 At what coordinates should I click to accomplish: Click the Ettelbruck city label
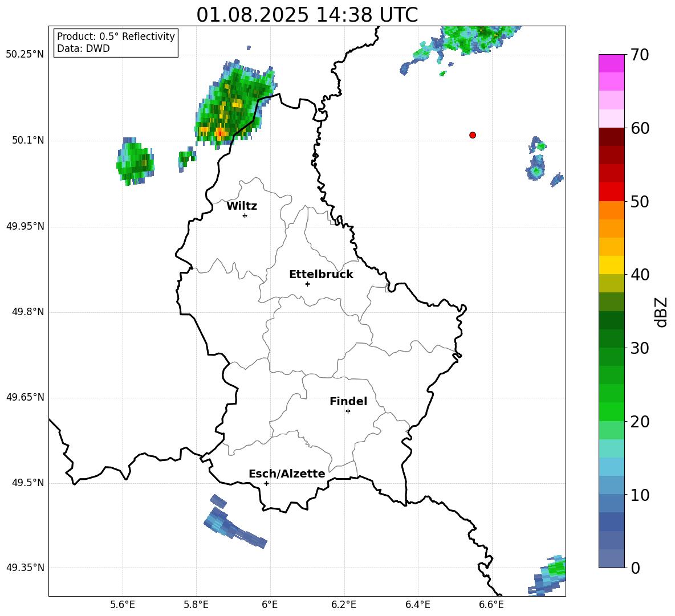click(321, 275)
